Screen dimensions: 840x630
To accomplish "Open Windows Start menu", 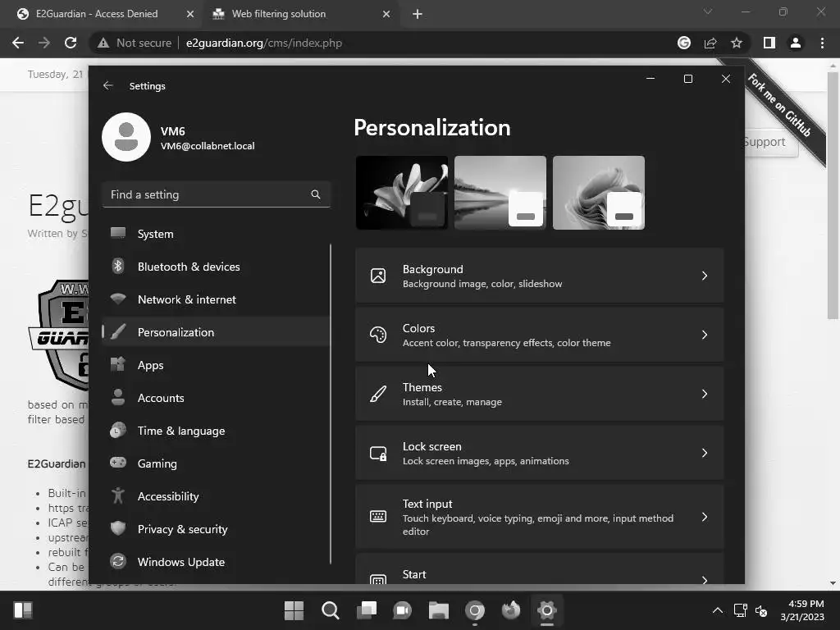I will 294,610.
